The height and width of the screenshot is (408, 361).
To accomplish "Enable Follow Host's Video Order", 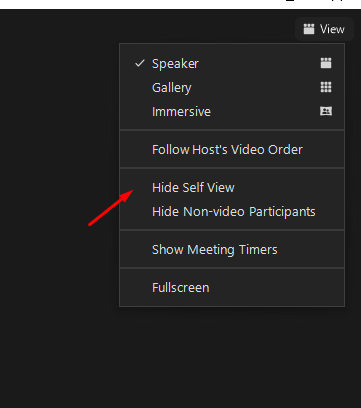I will 232,149.
